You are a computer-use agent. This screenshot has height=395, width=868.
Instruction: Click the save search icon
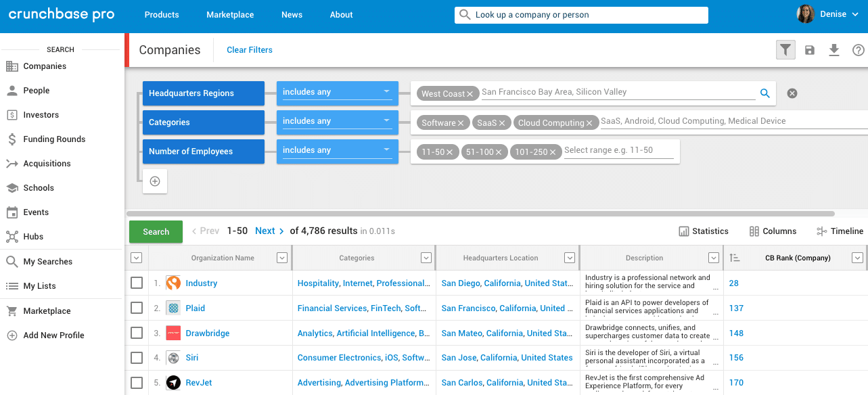[x=809, y=49]
